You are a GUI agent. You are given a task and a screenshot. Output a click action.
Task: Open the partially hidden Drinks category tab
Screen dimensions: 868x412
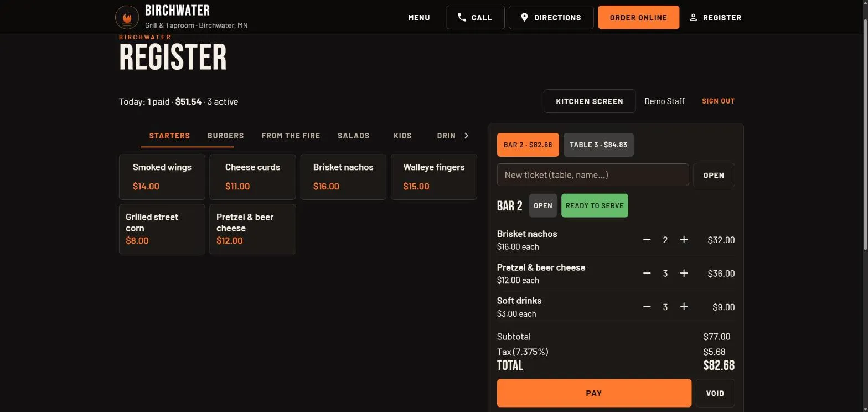(446, 136)
